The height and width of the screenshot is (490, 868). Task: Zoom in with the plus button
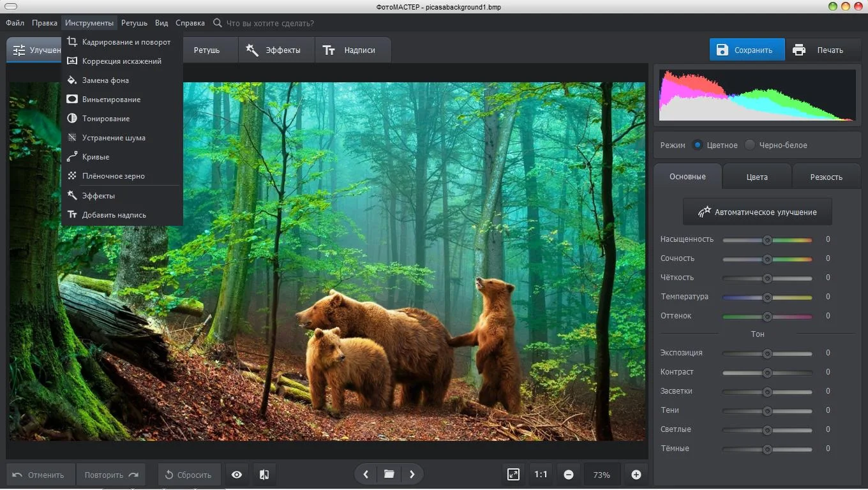636,475
